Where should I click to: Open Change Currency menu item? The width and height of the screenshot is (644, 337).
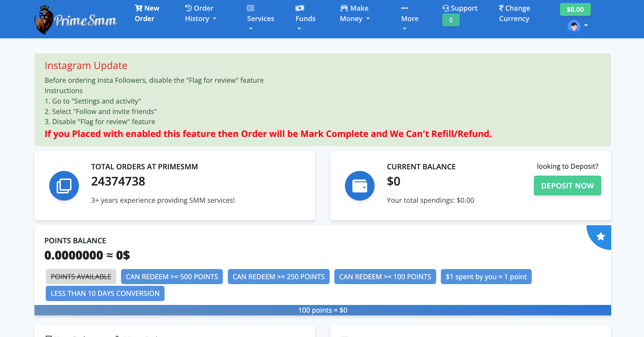click(514, 13)
